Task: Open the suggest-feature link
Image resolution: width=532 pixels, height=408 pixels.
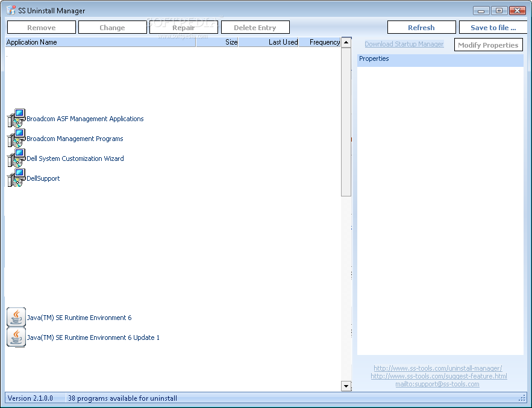Action: (x=439, y=376)
